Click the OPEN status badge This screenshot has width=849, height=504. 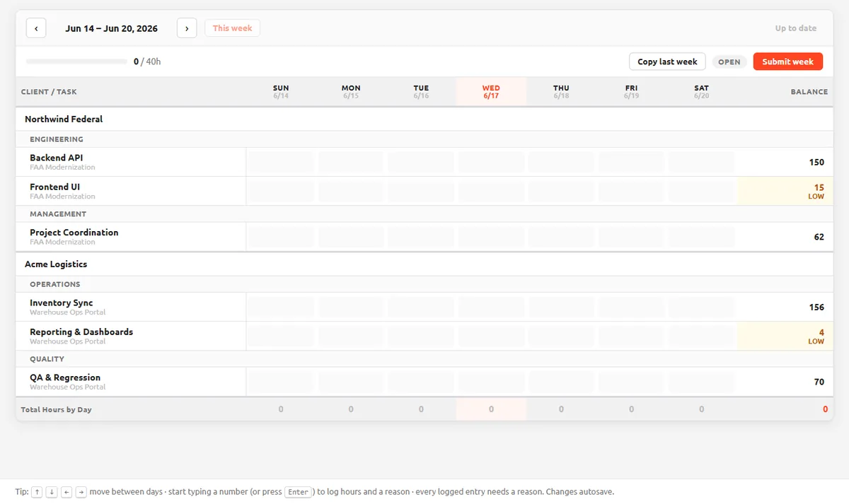click(729, 62)
